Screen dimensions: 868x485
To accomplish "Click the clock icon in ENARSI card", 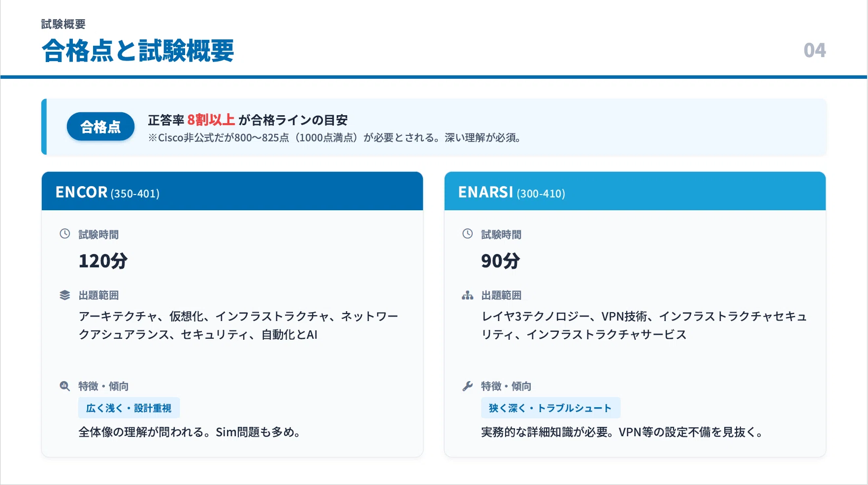I will 468,234.
